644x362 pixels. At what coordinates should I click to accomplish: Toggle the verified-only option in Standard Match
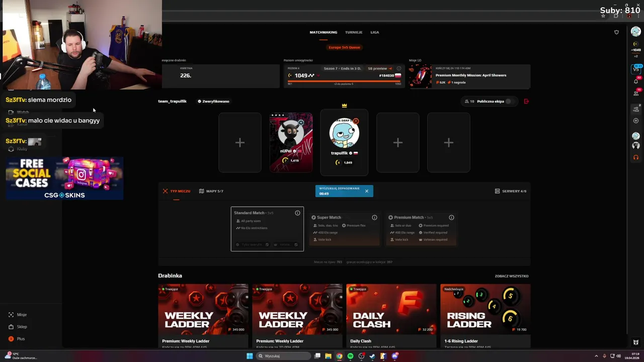253,244
